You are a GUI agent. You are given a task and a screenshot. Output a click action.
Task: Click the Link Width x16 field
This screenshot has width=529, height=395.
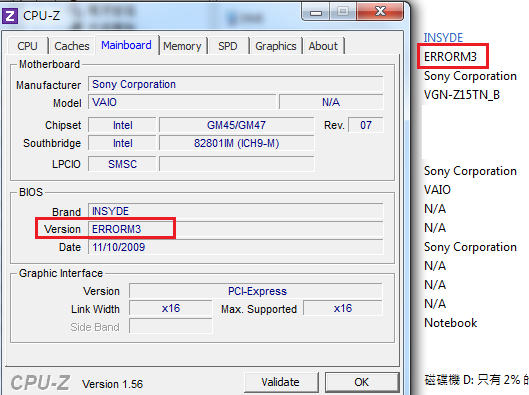click(171, 308)
